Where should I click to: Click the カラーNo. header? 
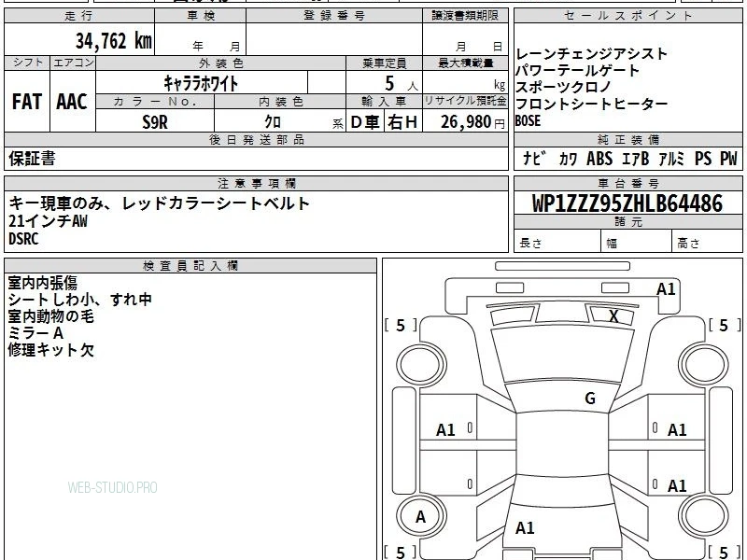click(155, 102)
